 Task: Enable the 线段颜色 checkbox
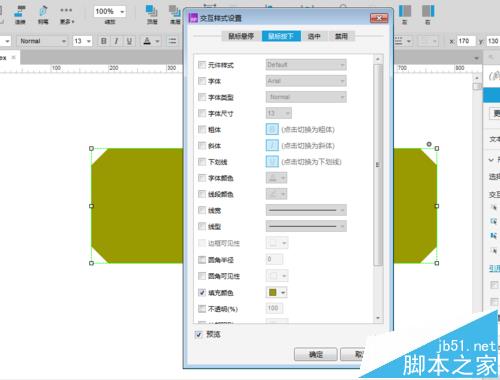pos(202,194)
